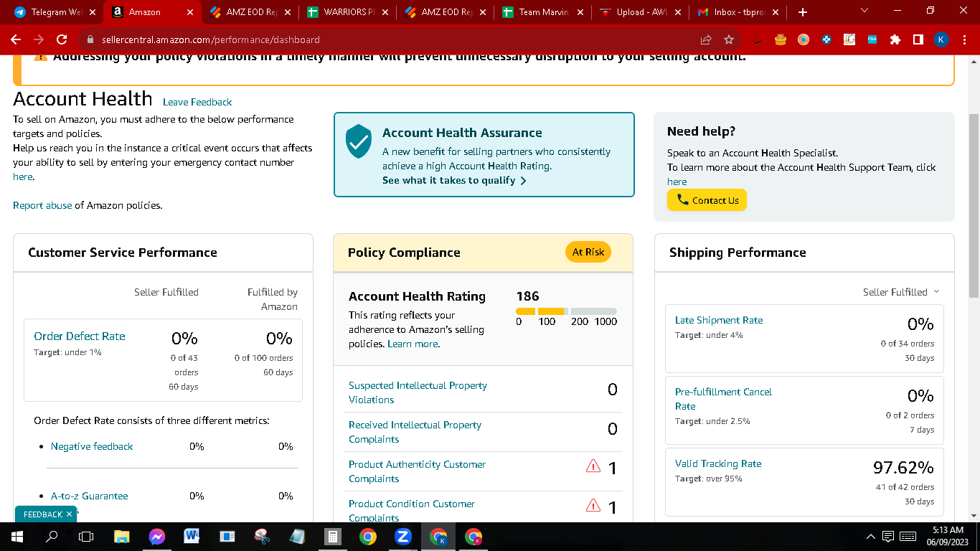This screenshot has height=551, width=980.
Task: Switch to the Upload - AWL tab
Action: 641,12
